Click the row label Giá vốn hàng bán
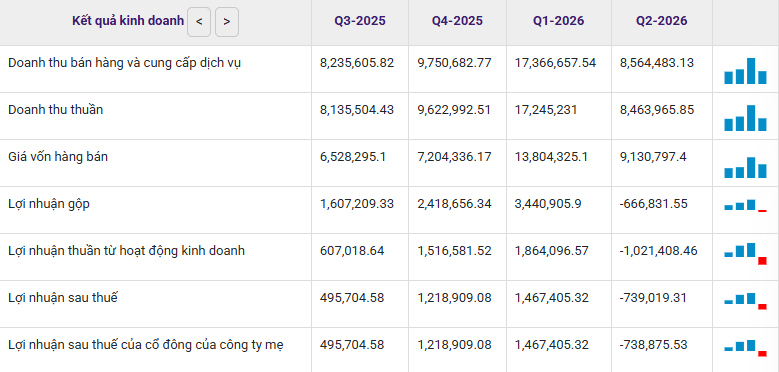Image resolution: width=779 pixels, height=372 pixels. [x=58, y=157]
